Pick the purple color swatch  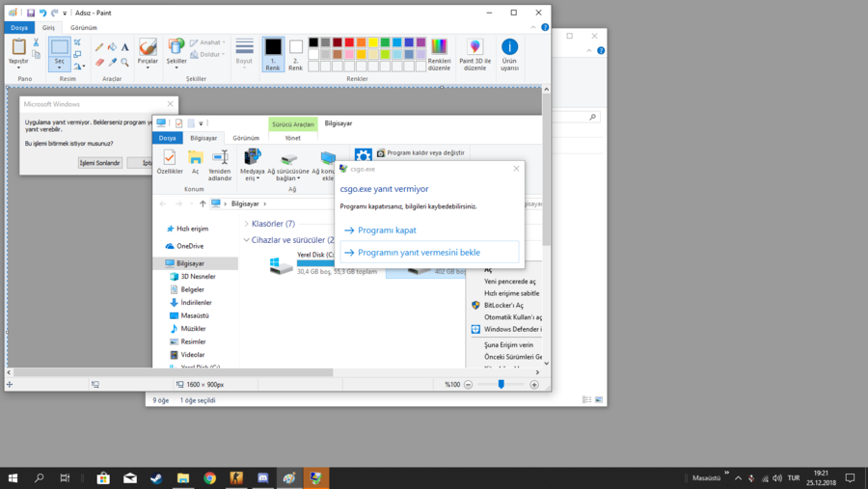tap(420, 42)
